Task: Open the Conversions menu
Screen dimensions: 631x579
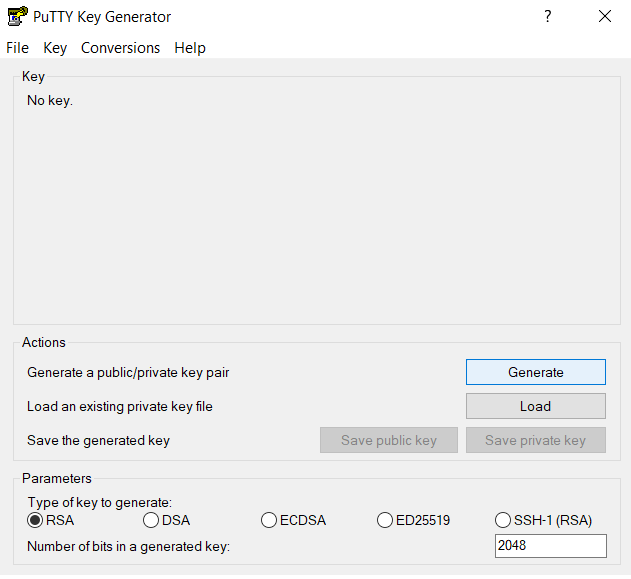Action: (120, 48)
